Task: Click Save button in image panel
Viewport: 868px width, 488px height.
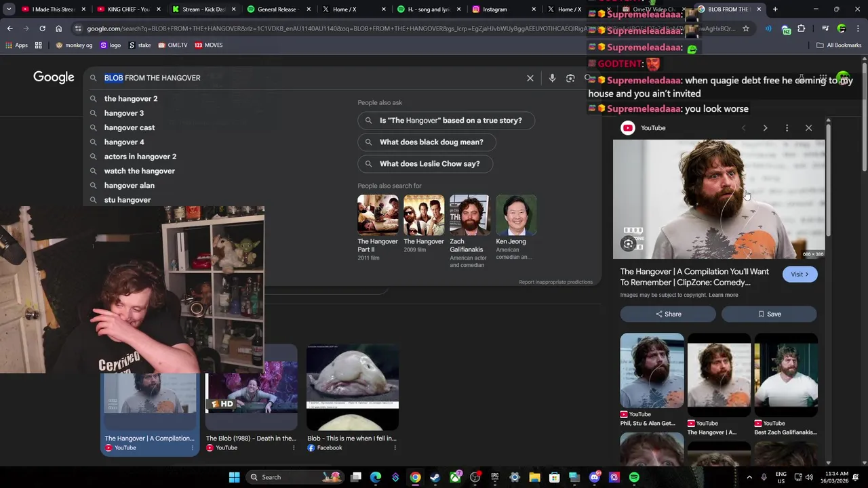Action: 769,314
